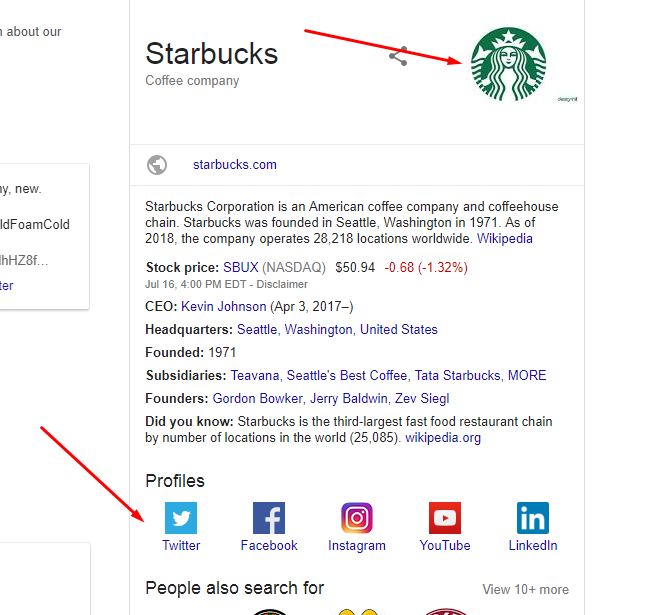
Task: Open Seattle, Washington, United States headquarters link
Action: (337, 329)
